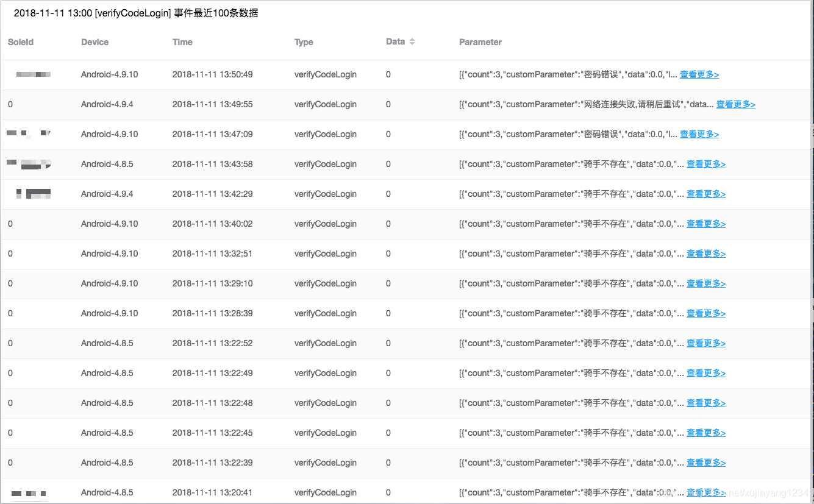
Task: Select the time cell 2018-11-11 13:42:29
Action: click(212, 194)
